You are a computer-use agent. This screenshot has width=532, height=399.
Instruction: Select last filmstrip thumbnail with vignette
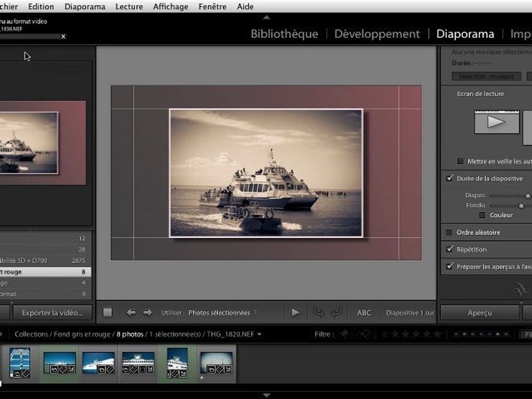217,362
